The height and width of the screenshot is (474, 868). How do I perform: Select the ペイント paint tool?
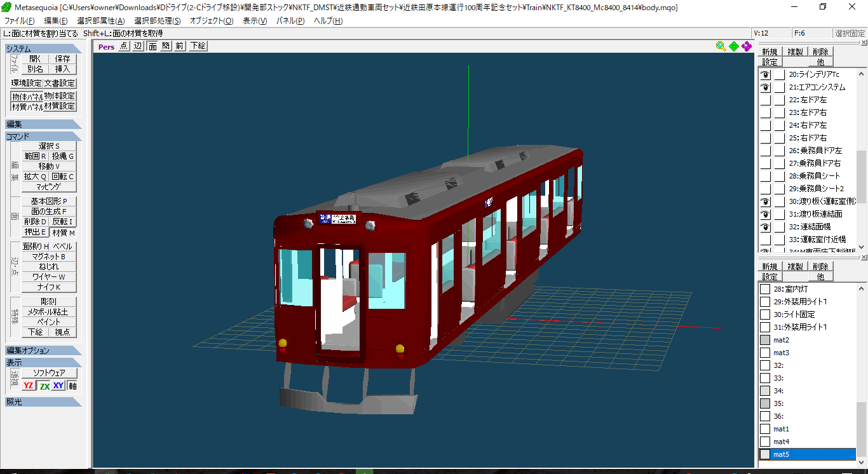tap(49, 322)
